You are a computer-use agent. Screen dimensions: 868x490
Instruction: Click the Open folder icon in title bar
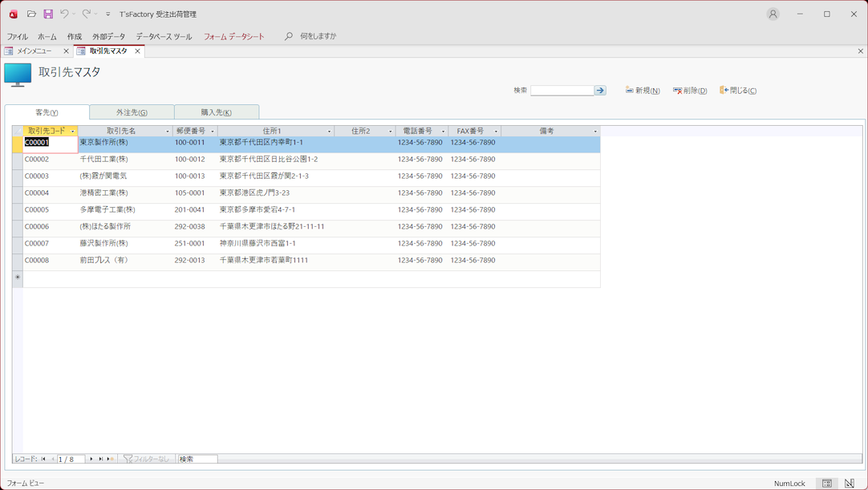coord(31,14)
